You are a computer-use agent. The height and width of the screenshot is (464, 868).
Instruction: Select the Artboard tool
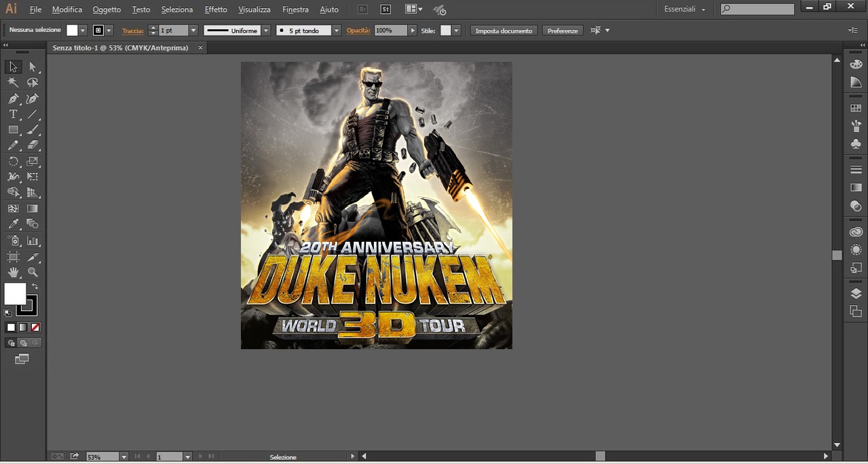click(13, 257)
